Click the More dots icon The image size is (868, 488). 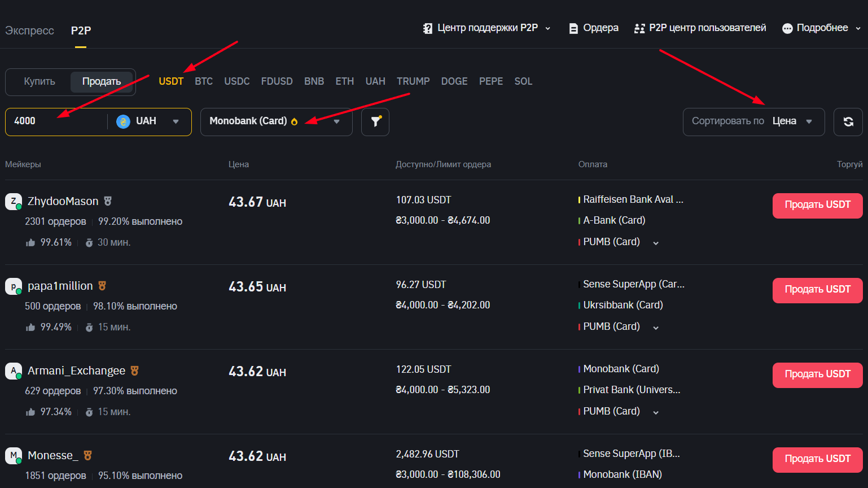point(787,28)
